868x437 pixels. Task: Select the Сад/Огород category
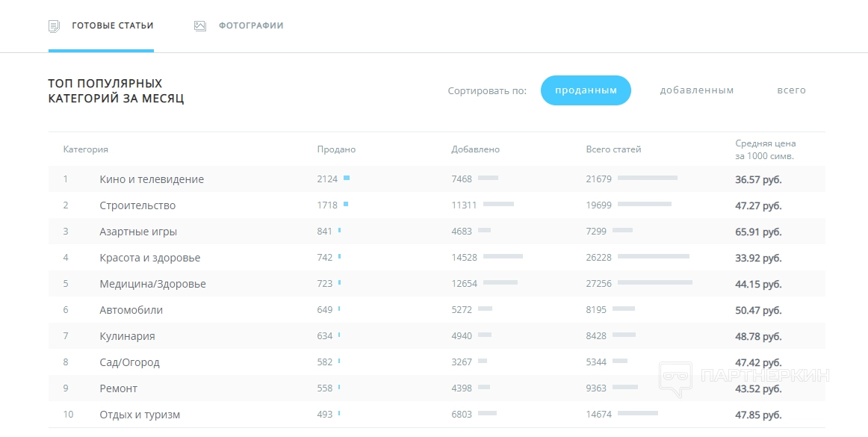tap(129, 363)
